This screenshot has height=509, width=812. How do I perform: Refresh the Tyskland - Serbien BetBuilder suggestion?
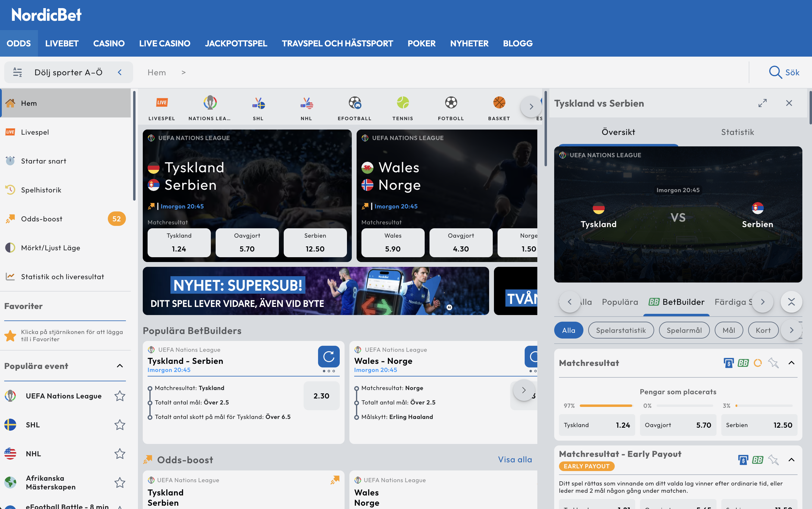pos(329,357)
